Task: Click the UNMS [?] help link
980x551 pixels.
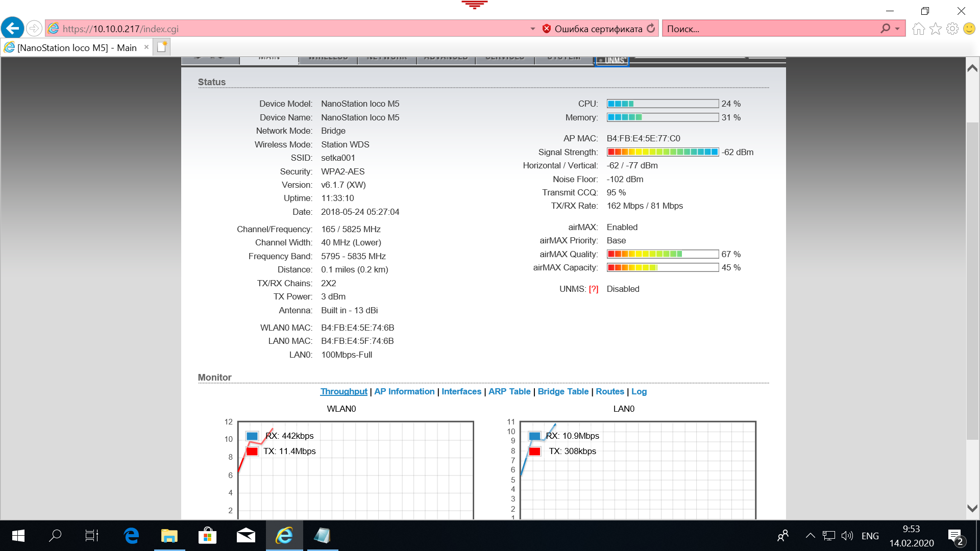Action: click(594, 289)
